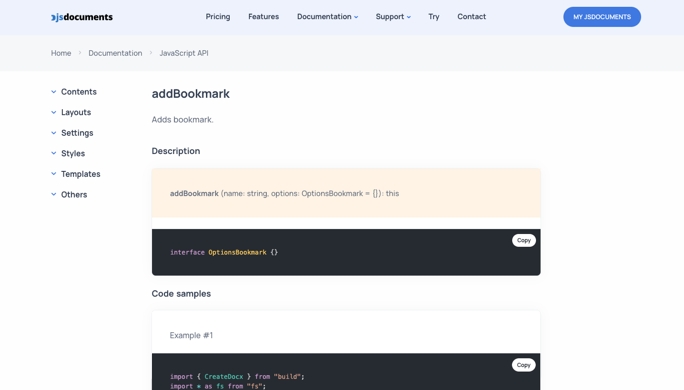This screenshot has height=390, width=684.
Task: Navigate to Documentation breadcrumb
Action: [x=115, y=53]
